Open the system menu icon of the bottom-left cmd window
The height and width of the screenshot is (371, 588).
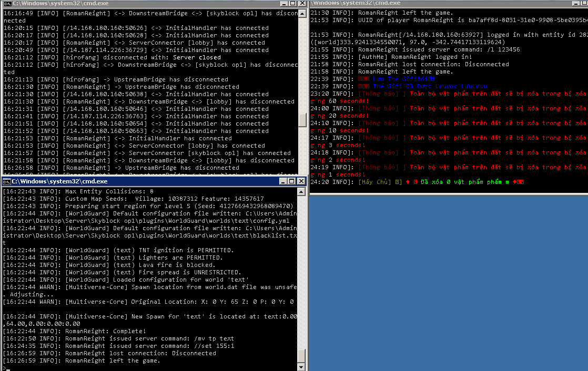[7, 182]
